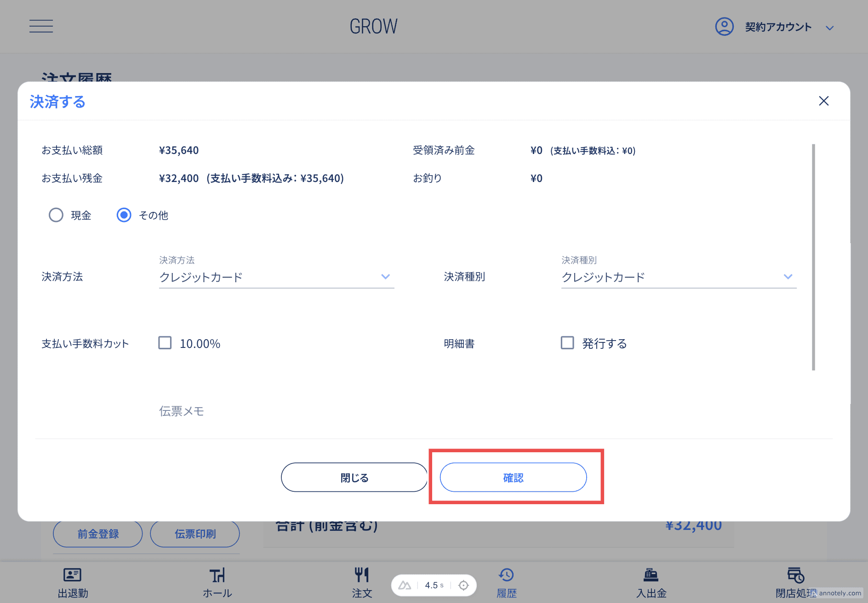Select the その他 radio button

click(124, 215)
